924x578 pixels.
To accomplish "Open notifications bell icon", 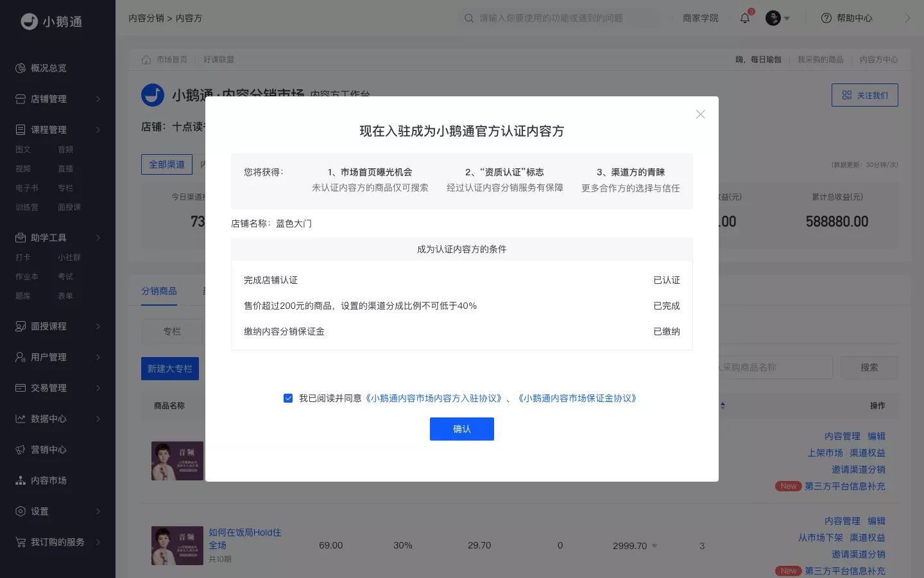I will (745, 18).
